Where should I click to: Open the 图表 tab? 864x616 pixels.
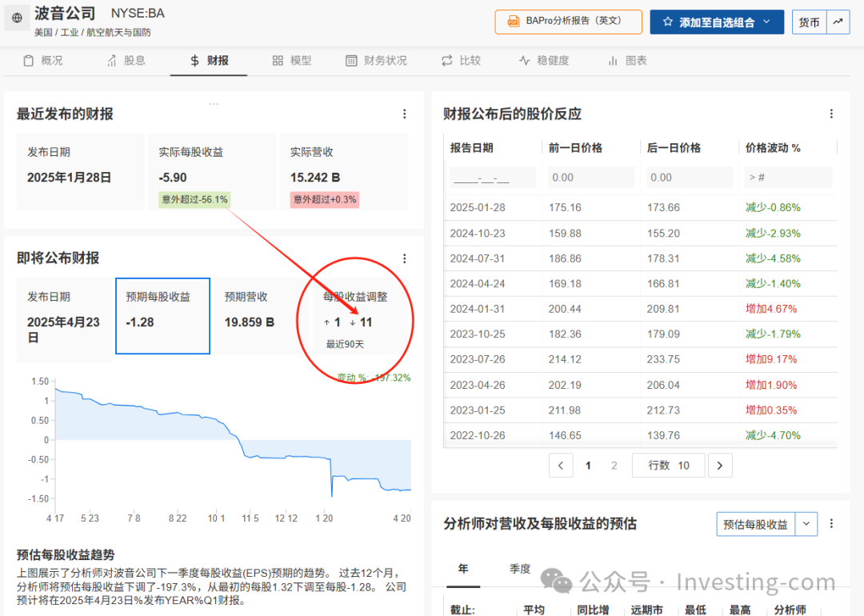pyautogui.click(x=627, y=61)
